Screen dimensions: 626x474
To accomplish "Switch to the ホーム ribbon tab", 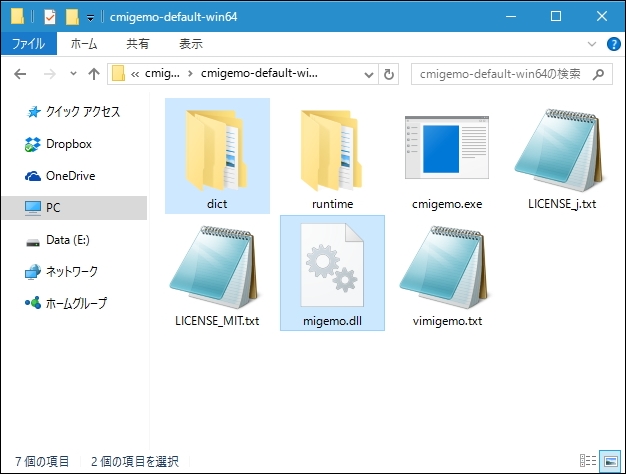I will click(x=84, y=44).
